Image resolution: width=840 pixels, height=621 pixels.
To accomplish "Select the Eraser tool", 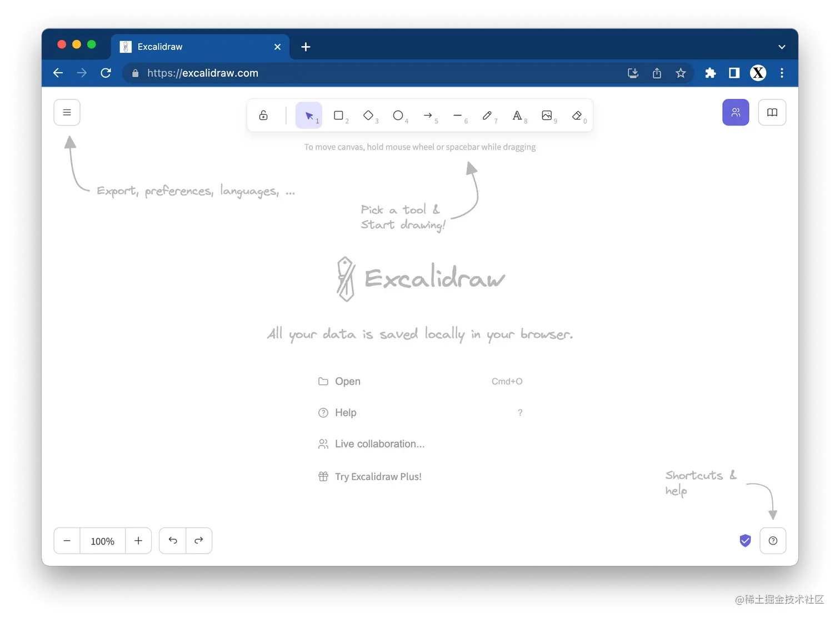I will [577, 115].
